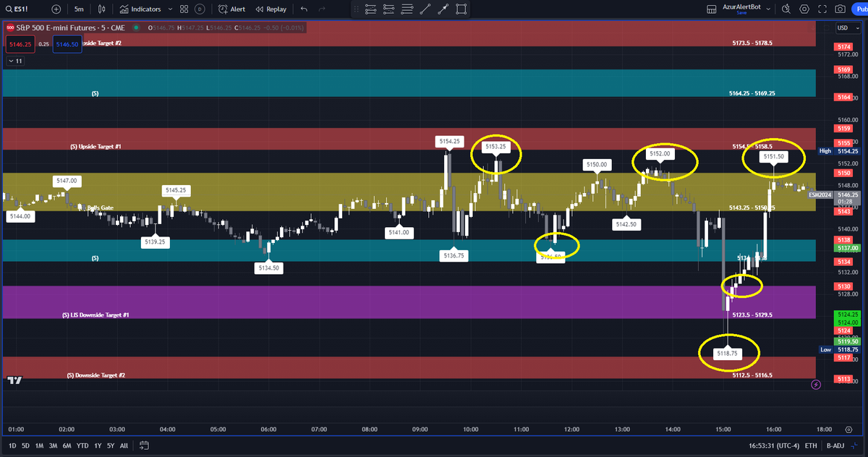Open the Go to date calendar icon
The image size is (868, 457).
point(144,445)
